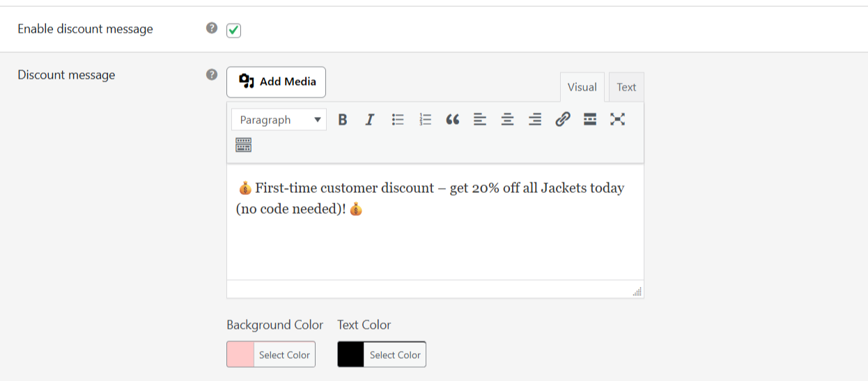Switch to the Text editor tab
This screenshot has width=868, height=381.
626,87
